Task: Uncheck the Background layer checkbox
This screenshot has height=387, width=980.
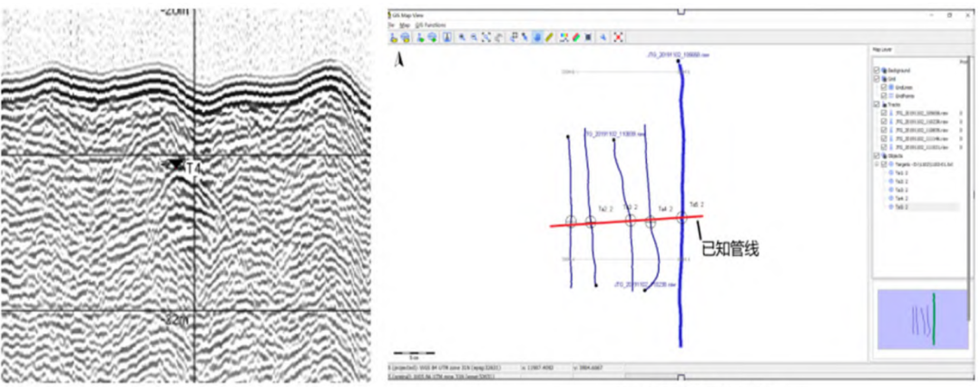Action: click(x=876, y=70)
